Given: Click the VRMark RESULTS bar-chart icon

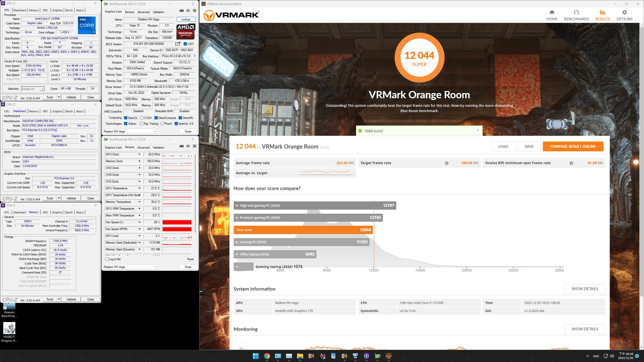Looking at the screenshot, I should (x=602, y=12).
